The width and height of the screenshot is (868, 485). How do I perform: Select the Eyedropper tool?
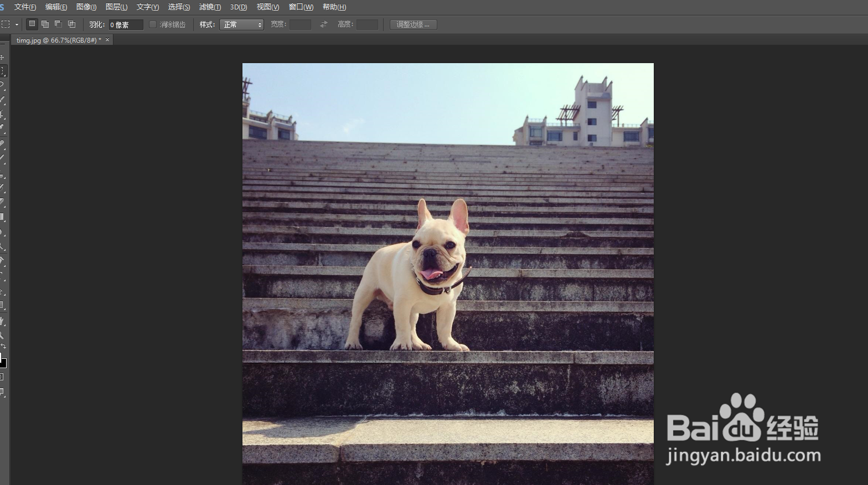click(x=2, y=128)
